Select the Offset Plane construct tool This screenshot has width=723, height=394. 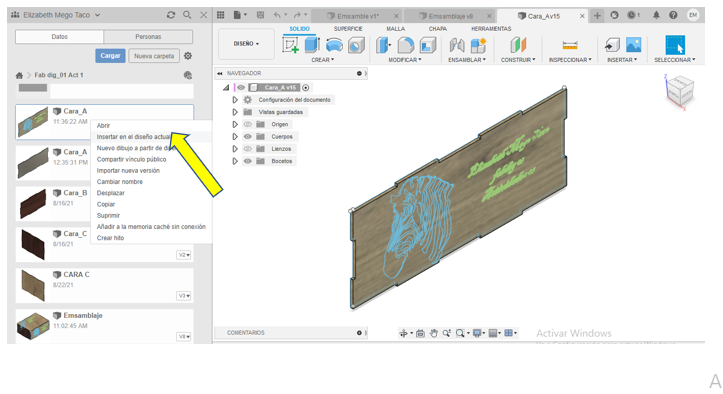pyautogui.click(x=518, y=45)
